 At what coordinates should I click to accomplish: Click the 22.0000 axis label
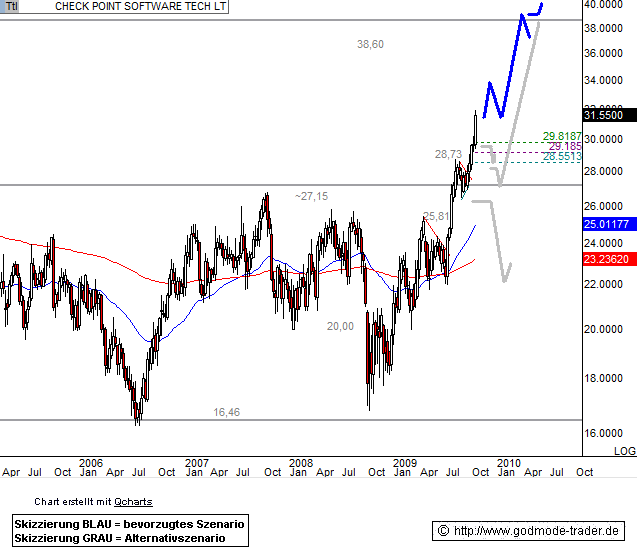point(603,284)
